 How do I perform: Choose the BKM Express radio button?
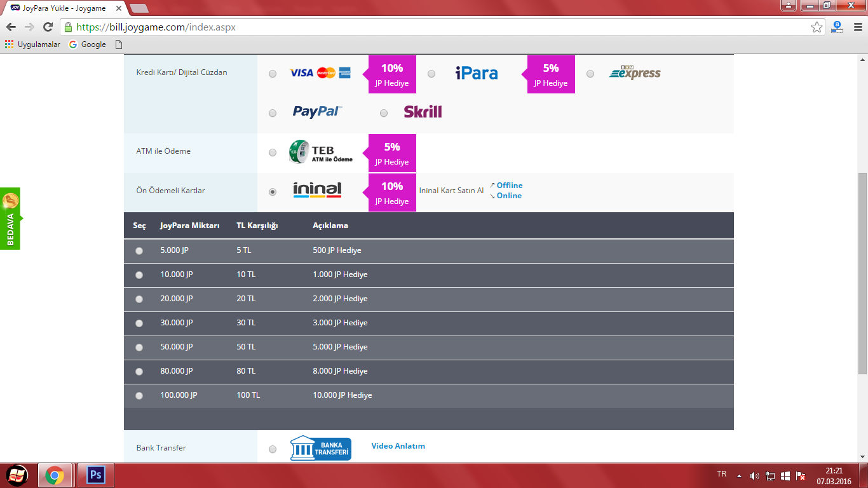pyautogui.click(x=590, y=74)
